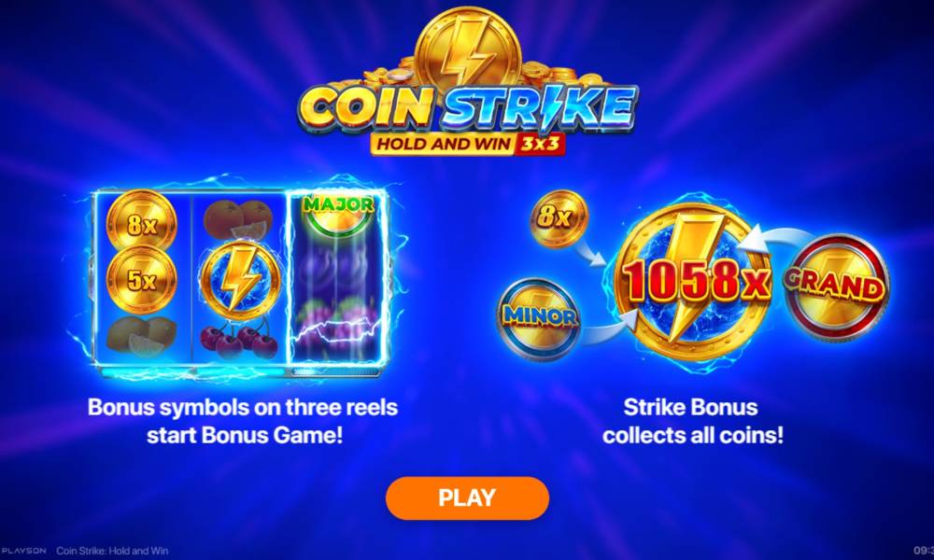The width and height of the screenshot is (934, 560).
Task: Click the oranges symbol on middle reel
Action: click(238, 219)
